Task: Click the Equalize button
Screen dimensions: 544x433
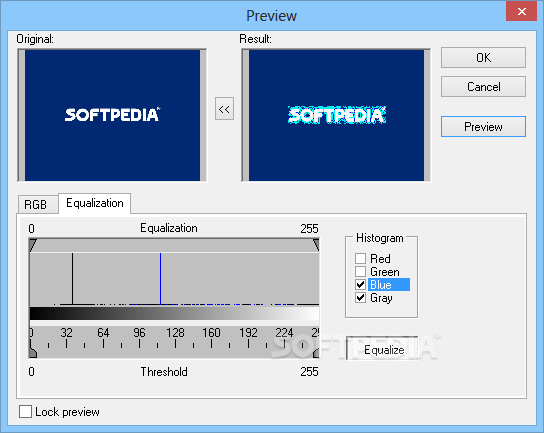Action: [x=382, y=348]
